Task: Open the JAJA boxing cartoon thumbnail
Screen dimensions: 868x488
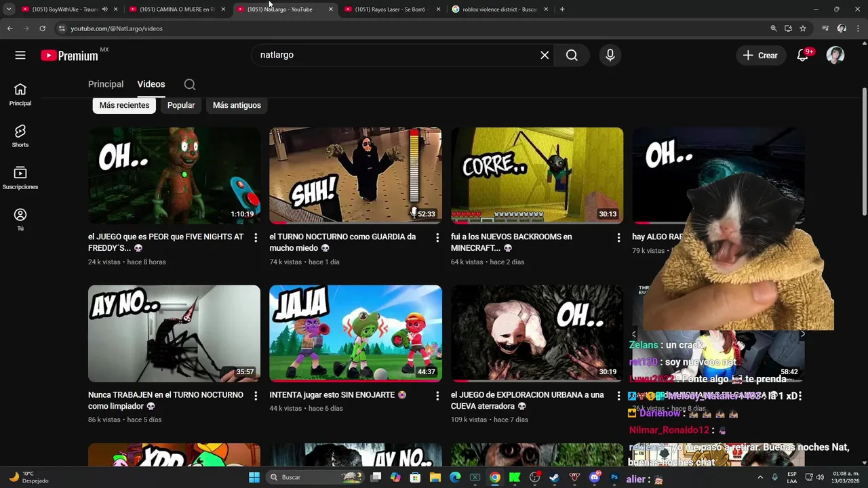Action: point(355,333)
